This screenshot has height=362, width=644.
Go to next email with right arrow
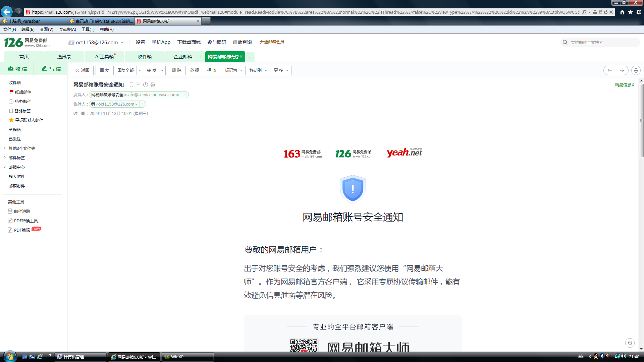[622, 70]
